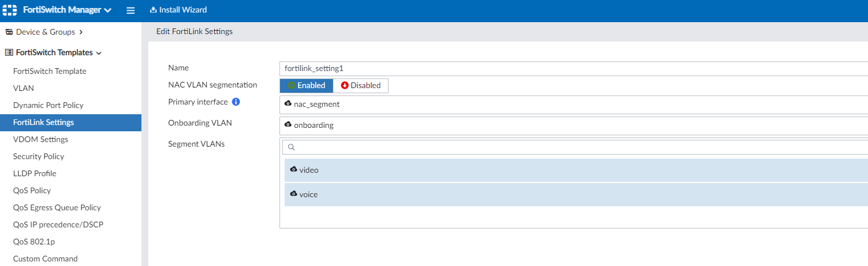Click the Fortinet logo icon
868x266 pixels.
point(10,10)
